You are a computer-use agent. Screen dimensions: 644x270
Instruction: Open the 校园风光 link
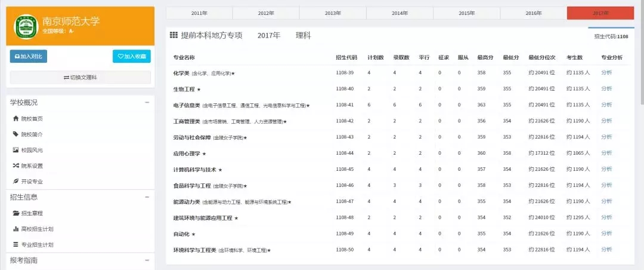tap(32, 150)
